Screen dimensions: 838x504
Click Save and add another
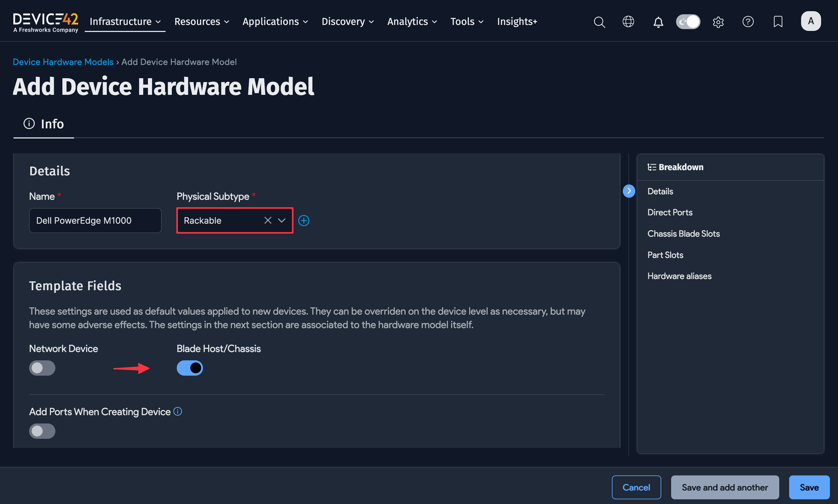pyautogui.click(x=725, y=487)
